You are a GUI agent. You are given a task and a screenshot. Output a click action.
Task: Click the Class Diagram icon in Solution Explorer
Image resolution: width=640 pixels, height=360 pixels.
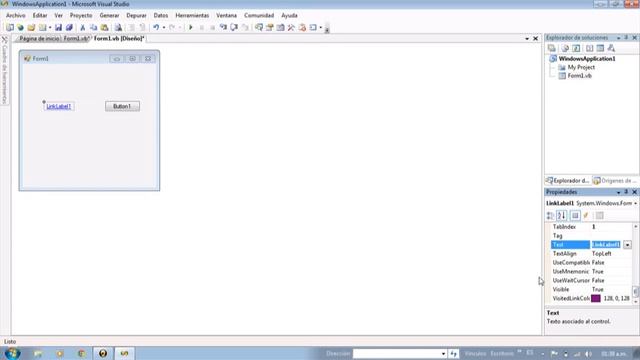[x=611, y=48]
